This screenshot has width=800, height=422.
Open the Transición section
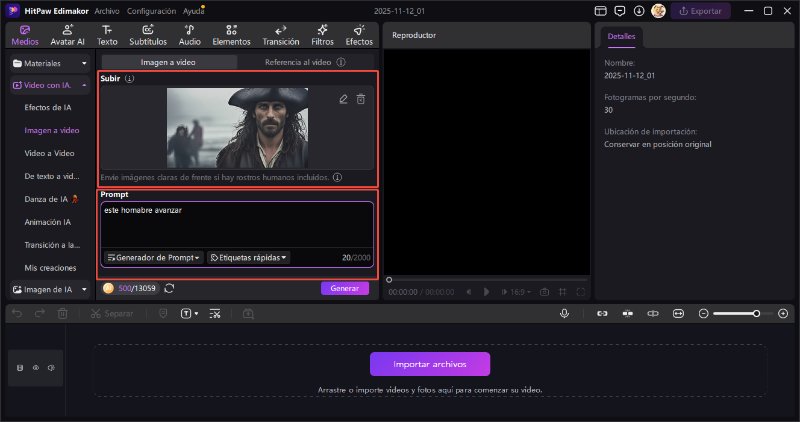coord(281,35)
